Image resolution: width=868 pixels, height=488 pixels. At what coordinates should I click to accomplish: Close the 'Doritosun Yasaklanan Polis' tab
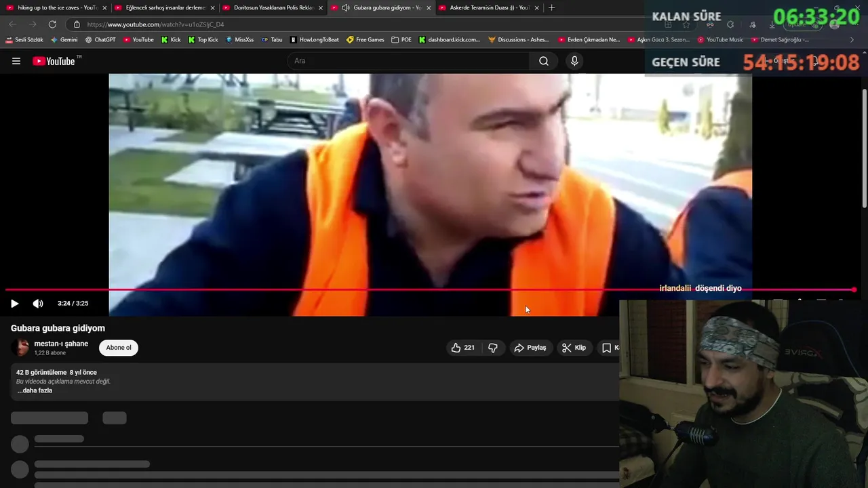(x=320, y=7)
